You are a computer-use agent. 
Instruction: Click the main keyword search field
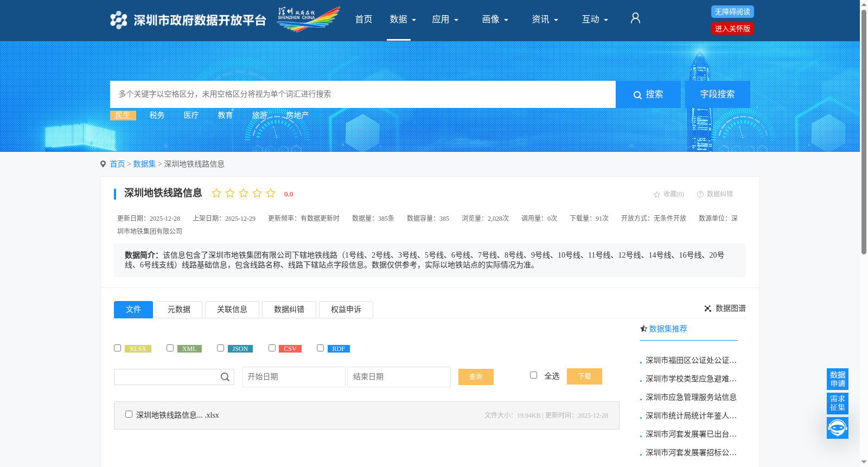click(363, 94)
